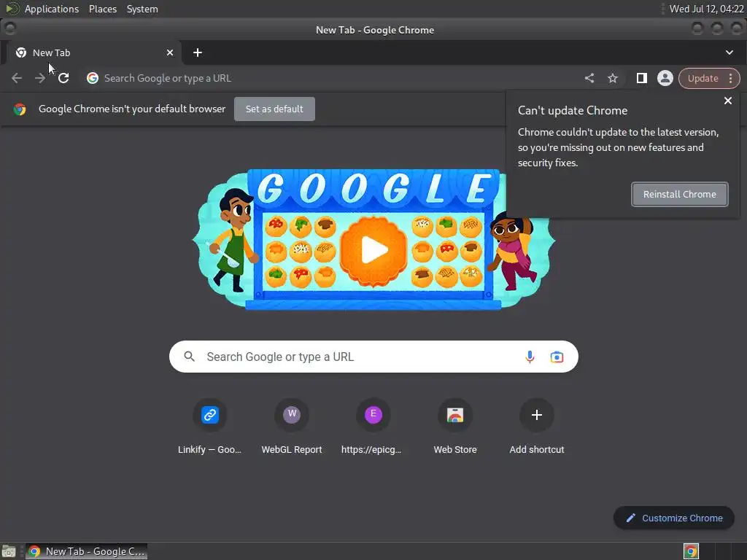
Task: Dismiss the Can't update Chrome popup
Action: coord(728,101)
